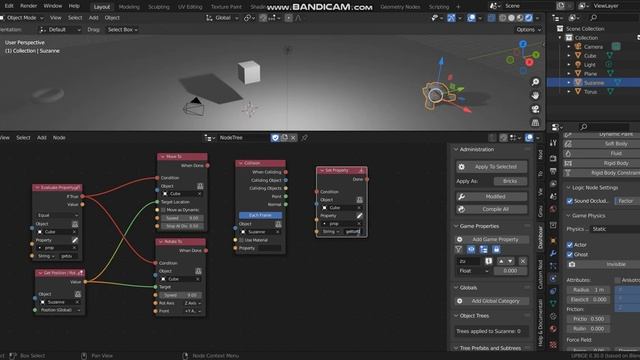Image resolution: width=640 pixels, height=360 pixels.
Task: Toggle Sound Occlusion checkbox
Action: (569, 201)
